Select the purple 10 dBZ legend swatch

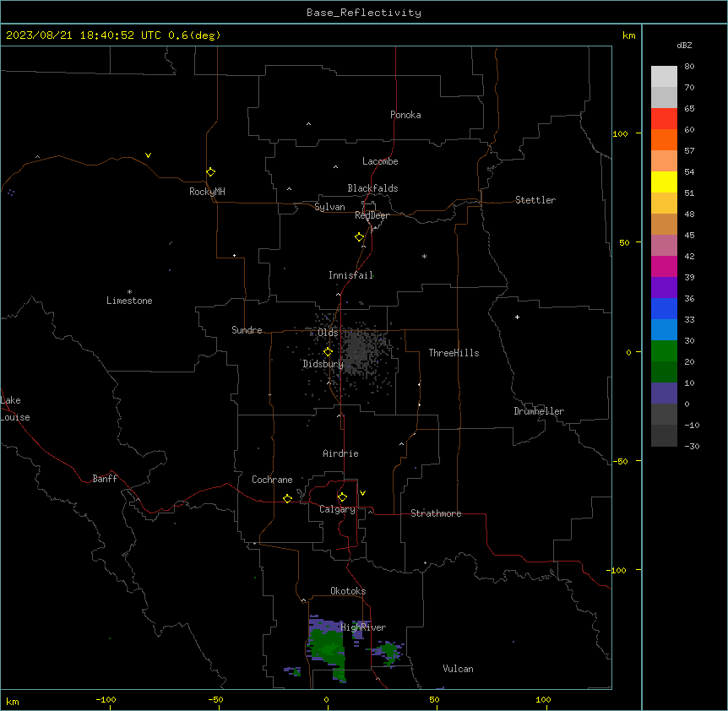pyautogui.click(x=664, y=393)
